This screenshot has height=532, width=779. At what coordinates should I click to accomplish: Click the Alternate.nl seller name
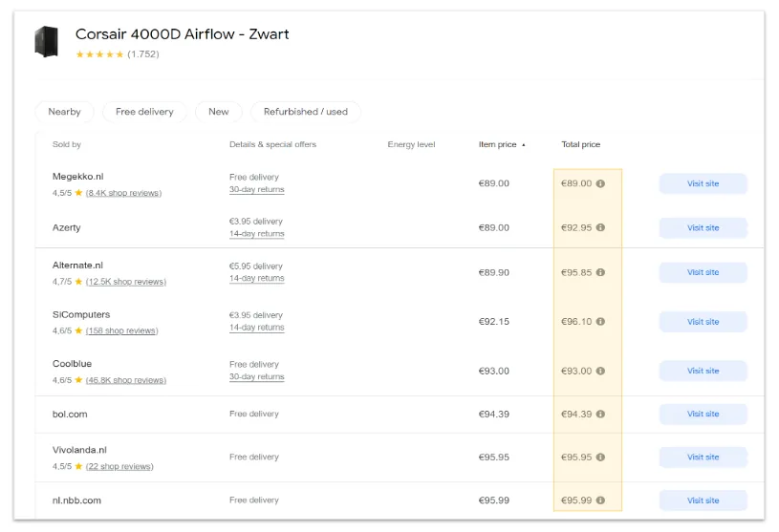coord(78,266)
